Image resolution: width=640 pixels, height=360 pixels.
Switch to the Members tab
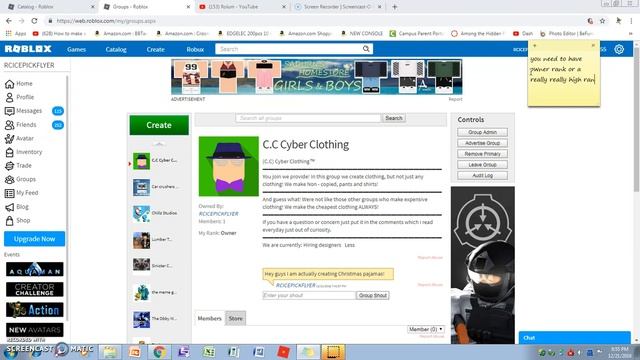click(x=209, y=318)
